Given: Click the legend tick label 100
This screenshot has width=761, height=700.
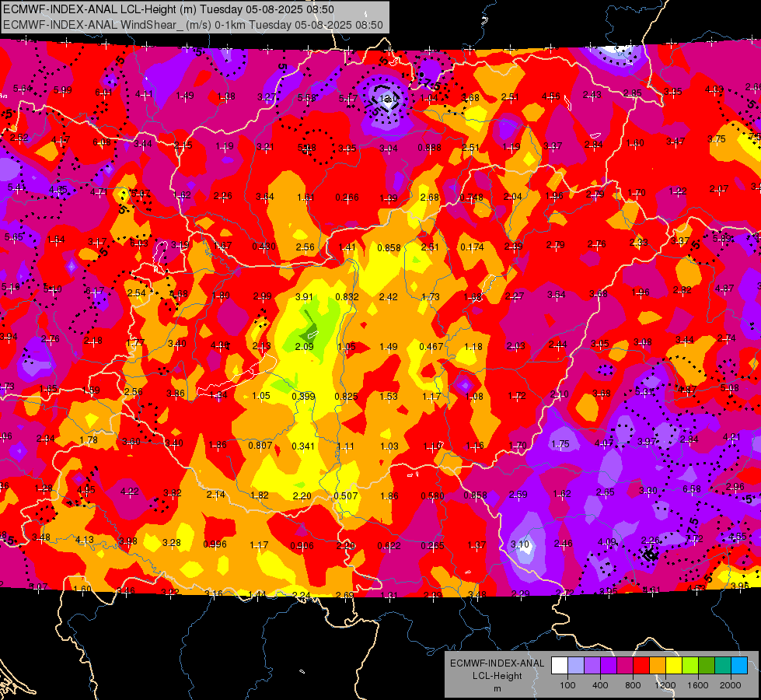Looking at the screenshot, I should tap(567, 685).
